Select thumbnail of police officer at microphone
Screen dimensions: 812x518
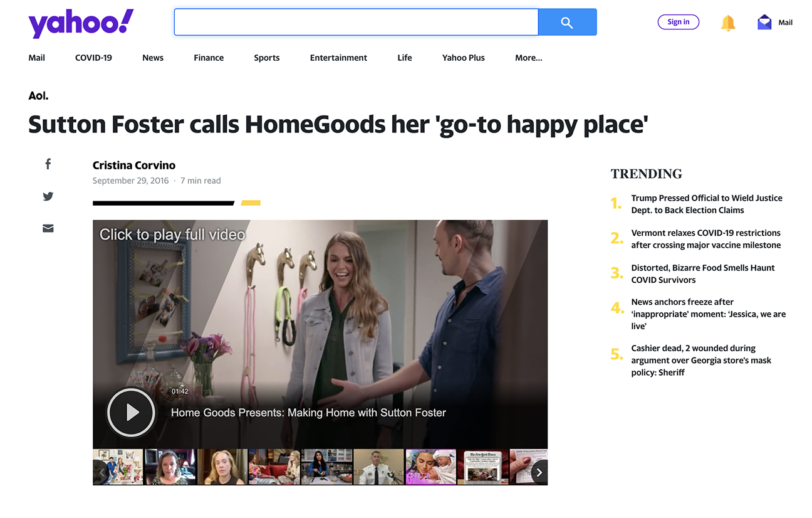coord(378,467)
